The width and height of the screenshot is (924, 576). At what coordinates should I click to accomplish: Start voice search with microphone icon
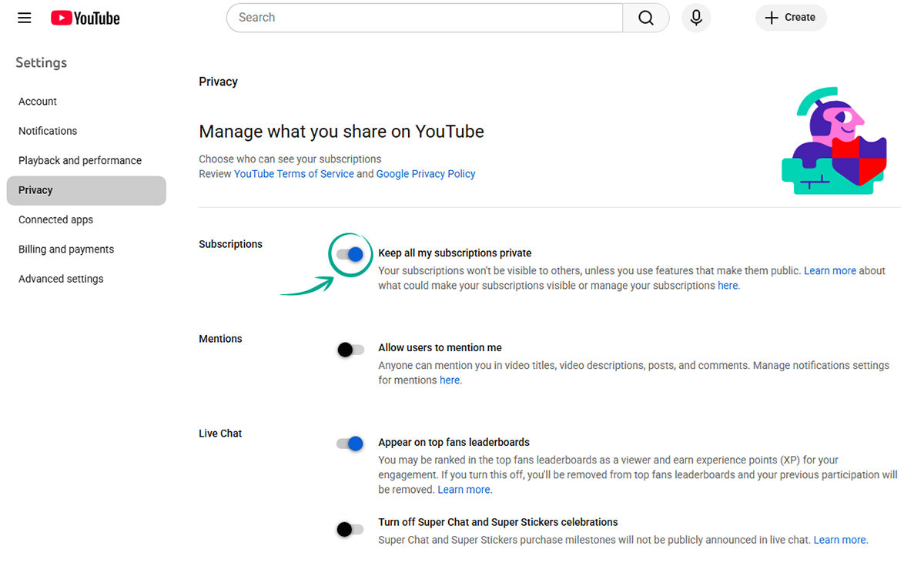click(x=696, y=18)
